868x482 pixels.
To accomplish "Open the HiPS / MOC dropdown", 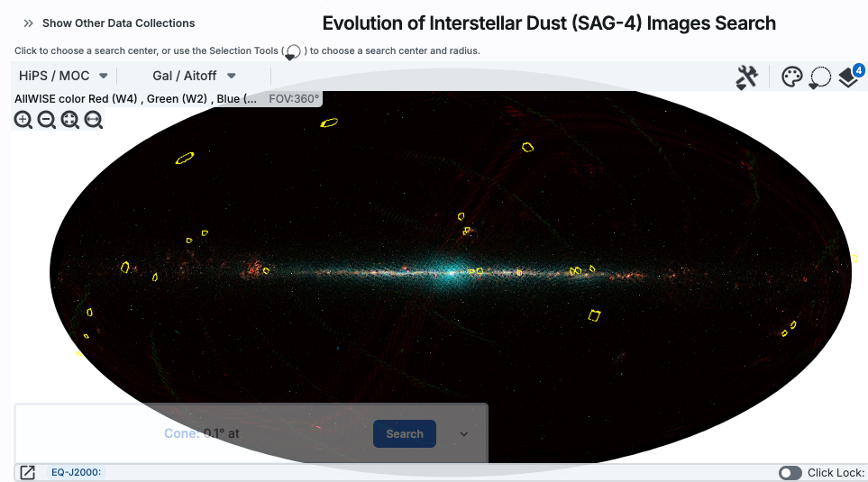I will point(63,76).
